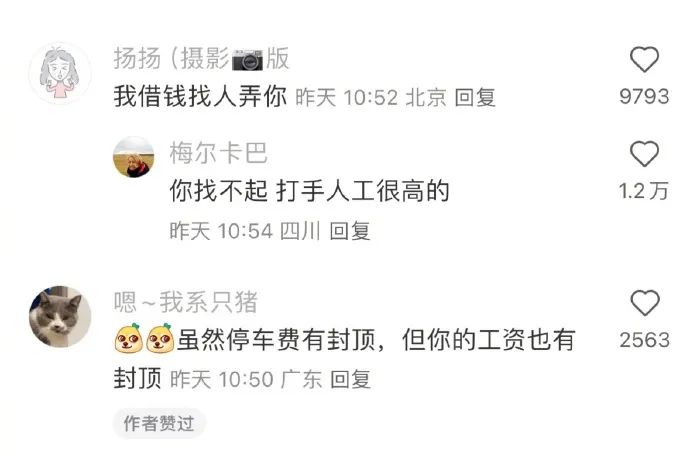This screenshot has width=690, height=456.
Task: Select the comment text 我借钱找人弄你
Action: 200,96
